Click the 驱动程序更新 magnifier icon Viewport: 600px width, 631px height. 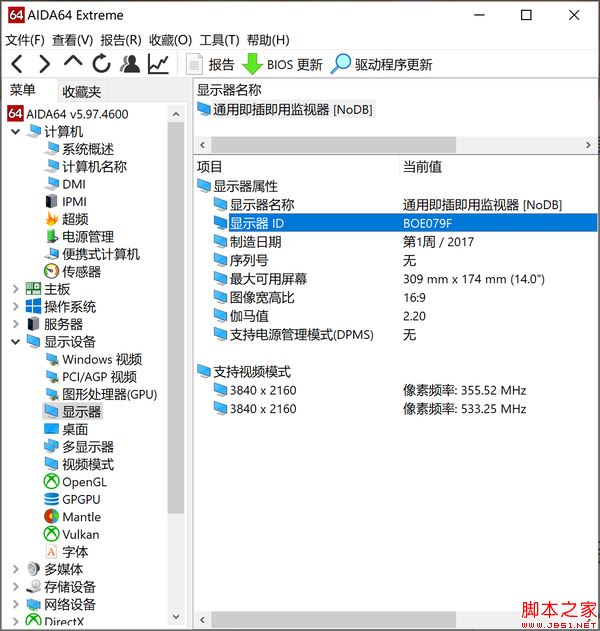tap(340, 64)
